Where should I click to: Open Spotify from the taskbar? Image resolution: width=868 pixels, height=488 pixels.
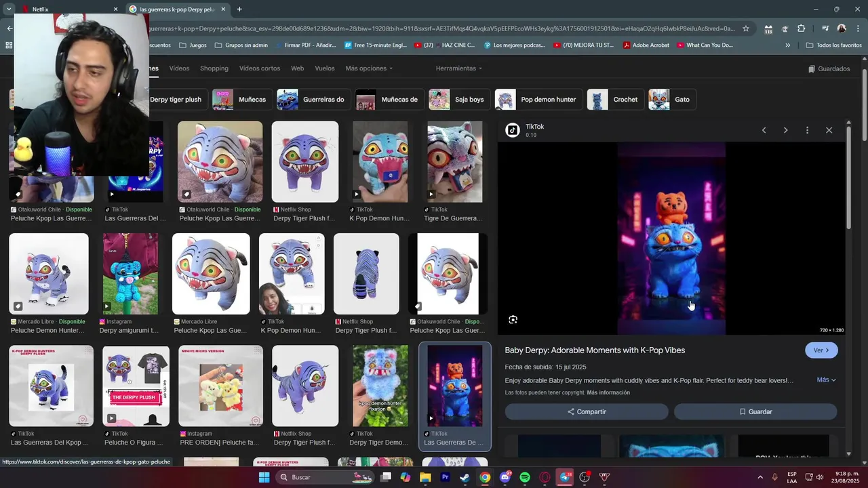[525, 477]
